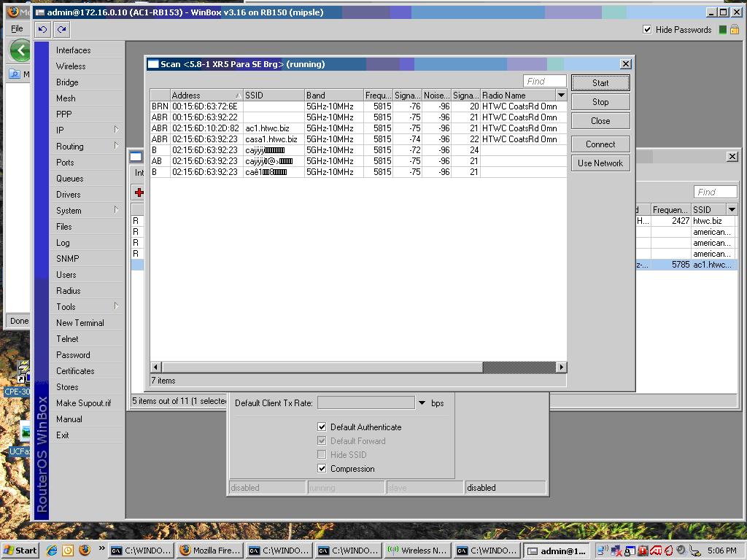Open Mozilla Firefox from the taskbar
Screen dimensions: 747x560
[x=210, y=551]
